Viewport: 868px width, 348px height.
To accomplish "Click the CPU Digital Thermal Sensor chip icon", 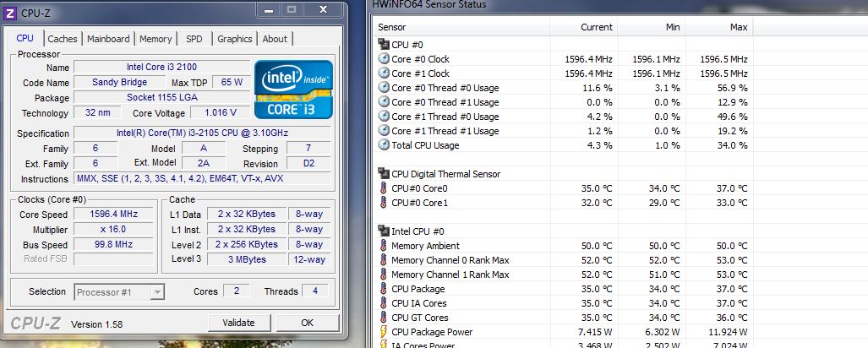I will pyautogui.click(x=384, y=174).
